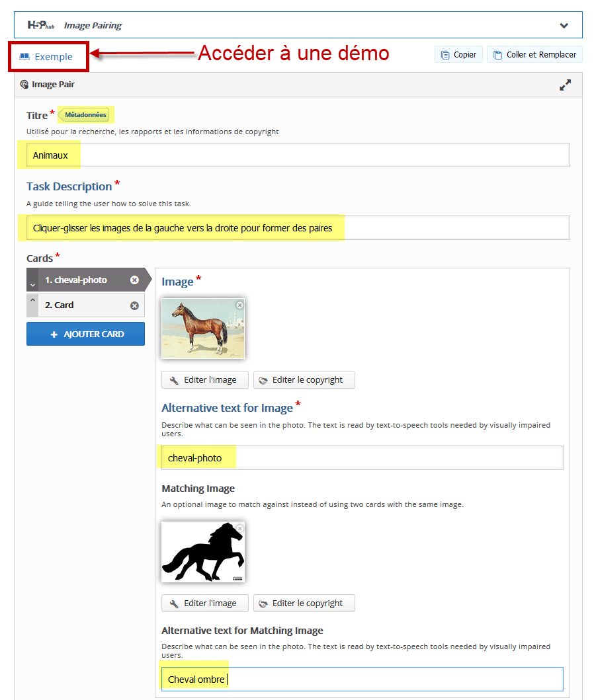The width and height of the screenshot is (594, 700).
Task: Click Editer l'image under the brown horse photo
Action: click(204, 380)
